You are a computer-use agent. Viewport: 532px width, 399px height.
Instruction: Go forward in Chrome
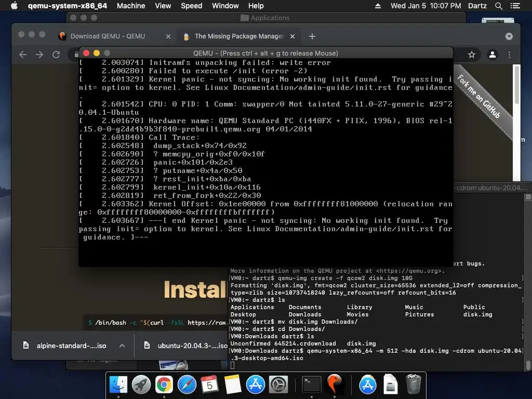pyautogui.click(x=39, y=55)
